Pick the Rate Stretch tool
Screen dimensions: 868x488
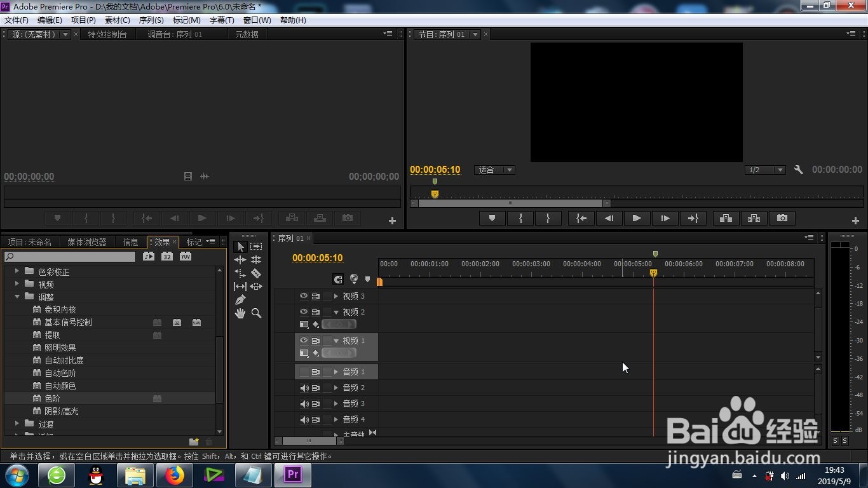[240, 273]
